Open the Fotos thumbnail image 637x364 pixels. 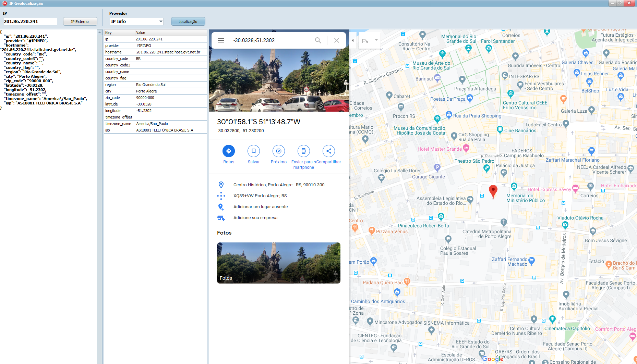pyautogui.click(x=278, y=263)
